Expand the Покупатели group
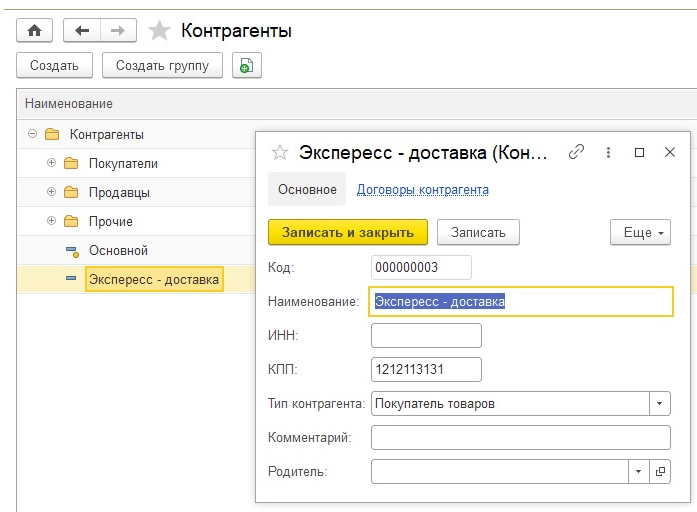Image resolution: width=697 pixels, height=512 pixels. (52, 163)
